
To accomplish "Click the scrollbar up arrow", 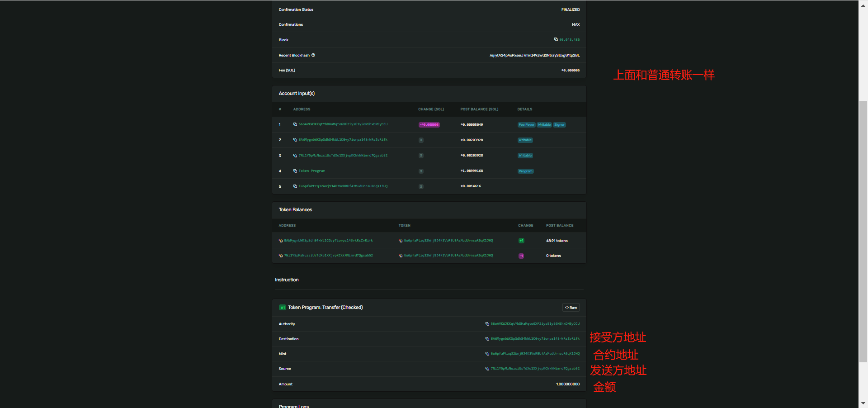I will (863, 3).
